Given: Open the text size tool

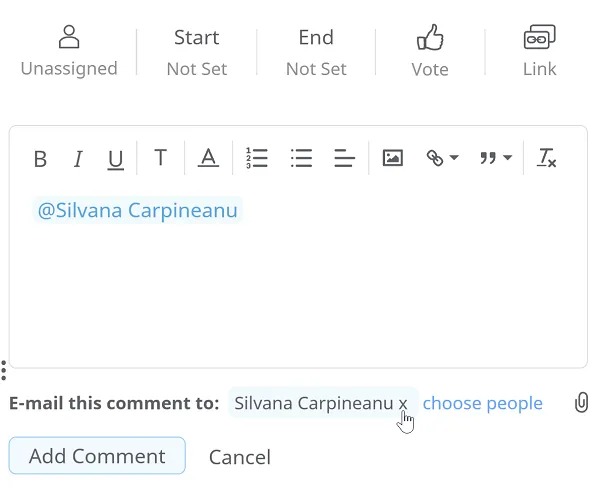Looking at the screenshot, I should point(160,158).
